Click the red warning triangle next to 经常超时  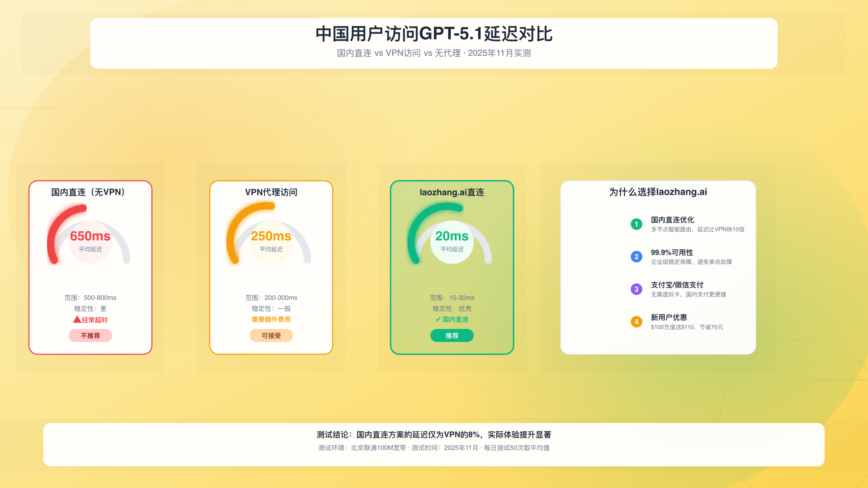point(77,320)
